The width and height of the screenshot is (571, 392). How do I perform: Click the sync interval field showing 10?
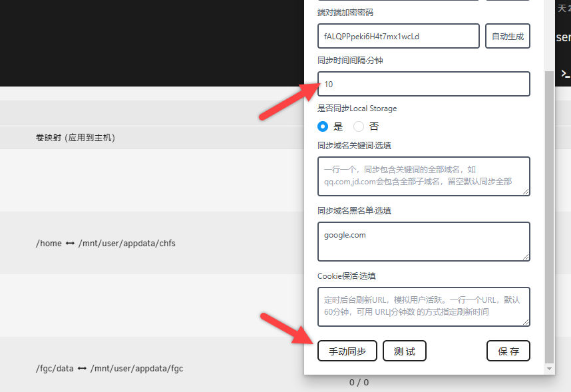pos(423,84)
